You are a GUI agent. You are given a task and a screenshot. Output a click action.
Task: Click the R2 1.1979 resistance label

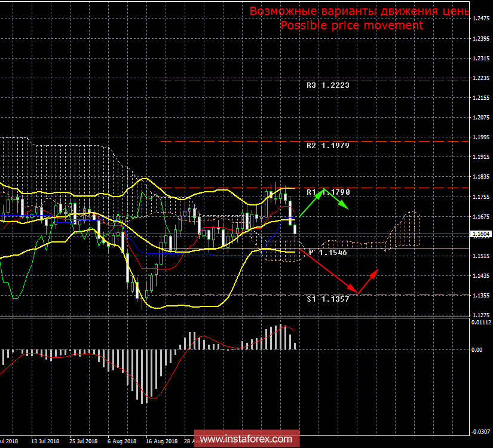pyautogui.click(x=328, y=146)
